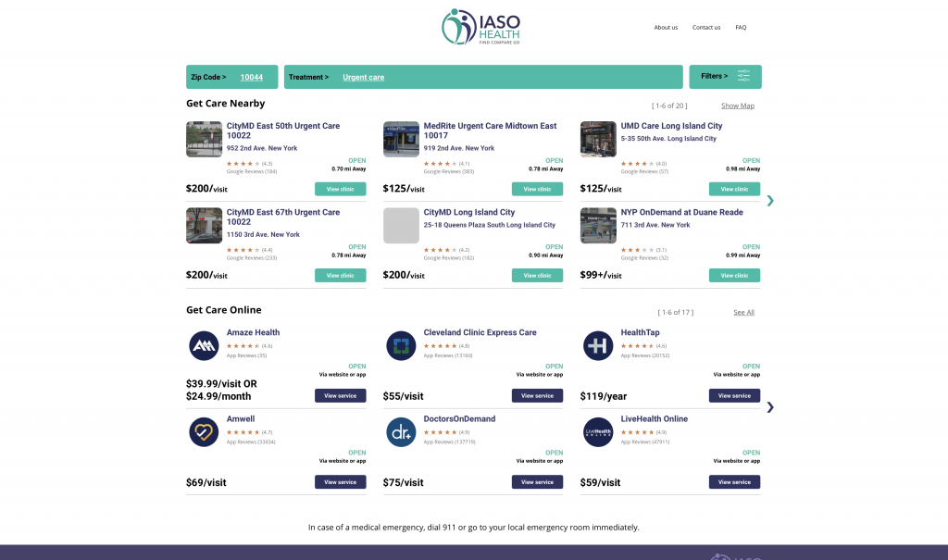The height and width of the screenshot is (560, 948).
Task: Click the address 711 3rd Ave. New York
Action: pyautogui.click(x=655, y=225)
